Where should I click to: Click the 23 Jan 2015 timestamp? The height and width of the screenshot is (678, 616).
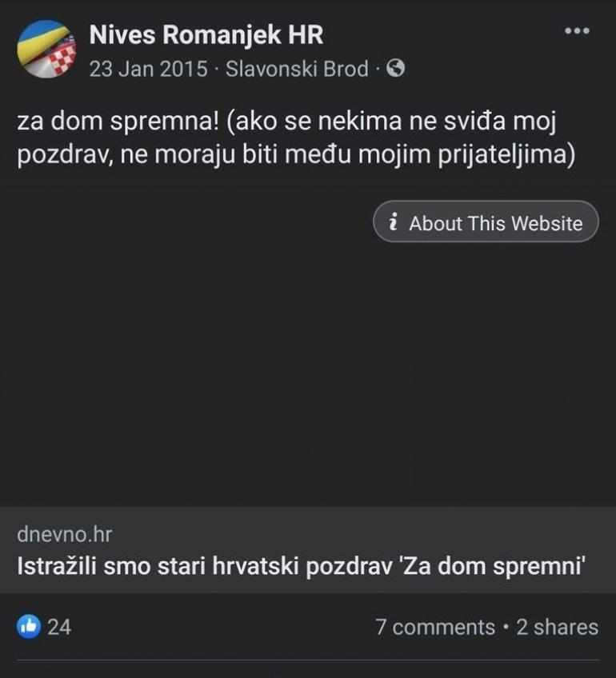148,70
